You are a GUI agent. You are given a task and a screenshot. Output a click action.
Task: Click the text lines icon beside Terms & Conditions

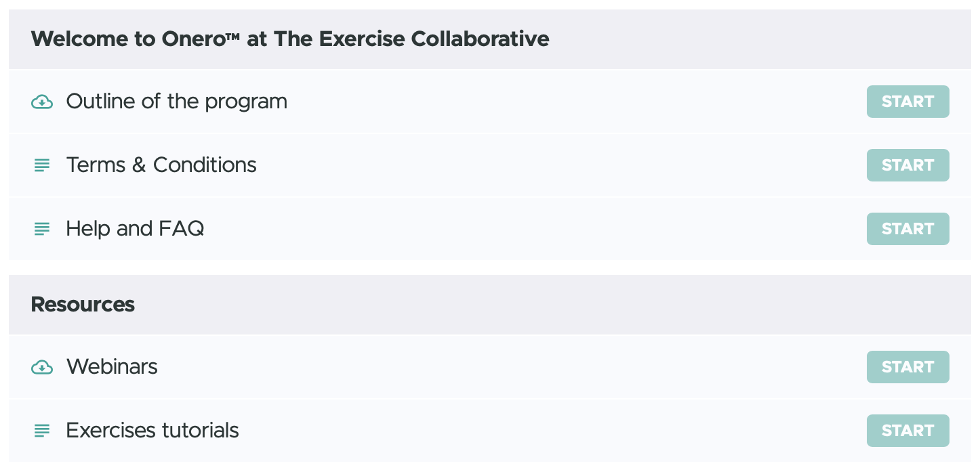[42, 165]
